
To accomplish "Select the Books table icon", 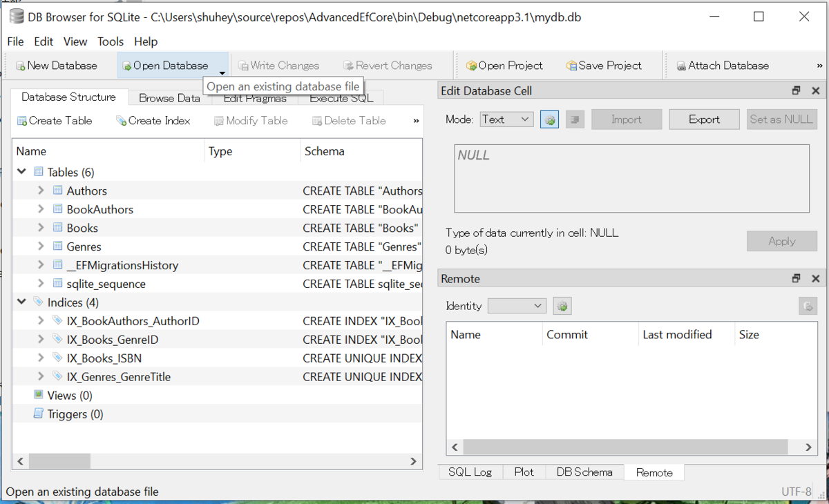I will (x=57, y=228).
